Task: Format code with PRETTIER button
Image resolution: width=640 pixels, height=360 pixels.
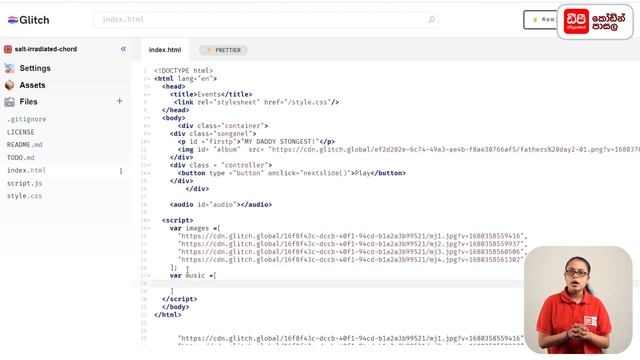Action: pos(223,50)
